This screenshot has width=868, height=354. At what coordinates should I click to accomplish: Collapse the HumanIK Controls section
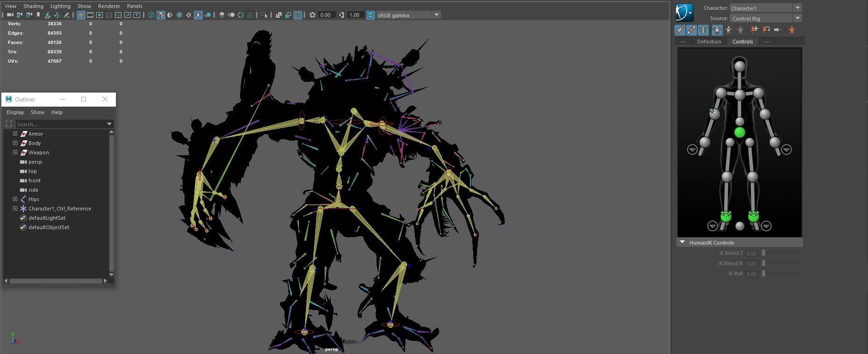pyautogui.click(x=682, y=242)
